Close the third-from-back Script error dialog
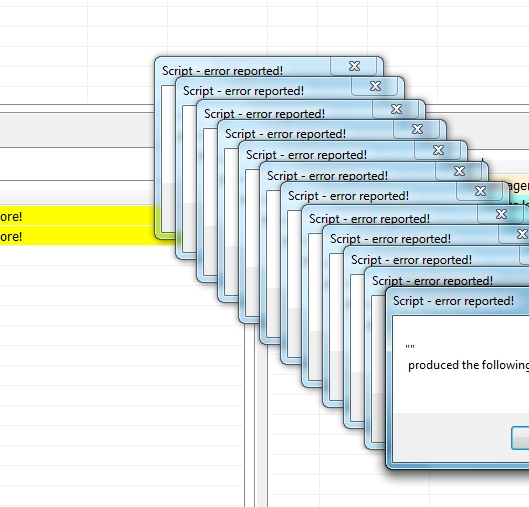 395,109
